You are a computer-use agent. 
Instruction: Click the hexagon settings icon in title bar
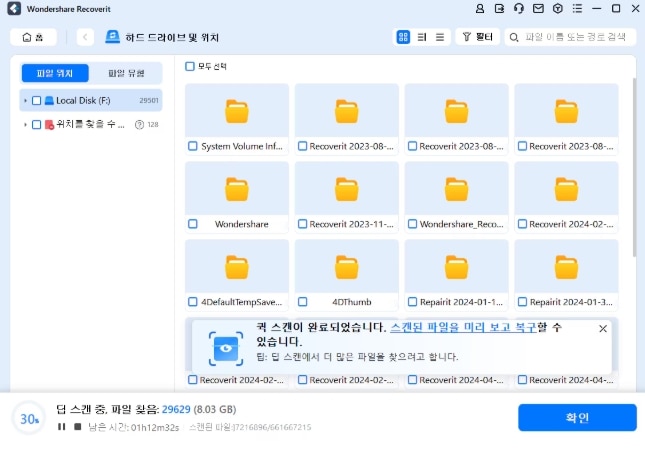point(558,9)
